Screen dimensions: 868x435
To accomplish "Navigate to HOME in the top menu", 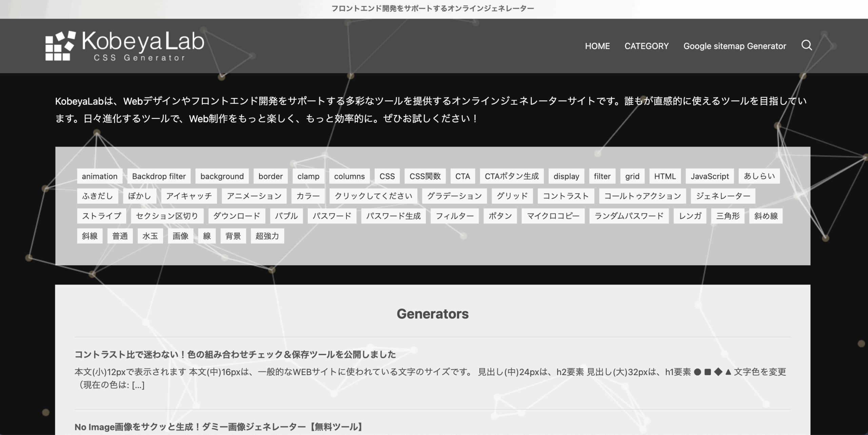I will 598,46.
